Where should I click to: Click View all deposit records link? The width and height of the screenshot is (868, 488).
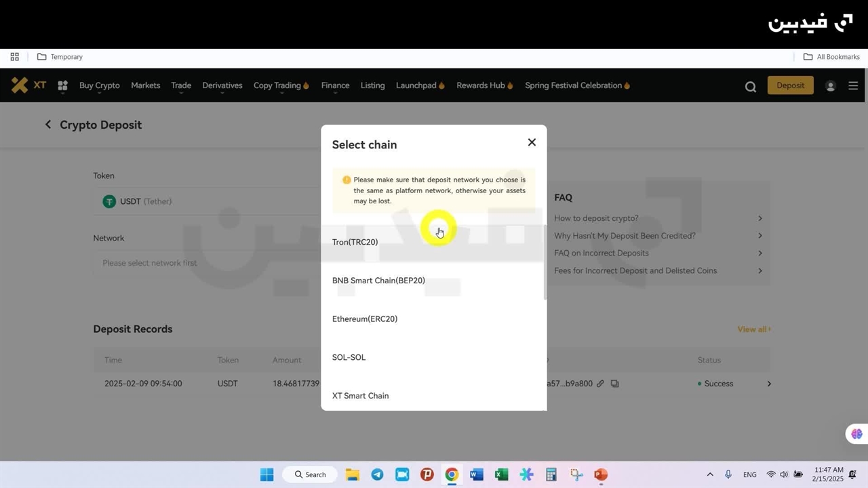pos(753,329)
